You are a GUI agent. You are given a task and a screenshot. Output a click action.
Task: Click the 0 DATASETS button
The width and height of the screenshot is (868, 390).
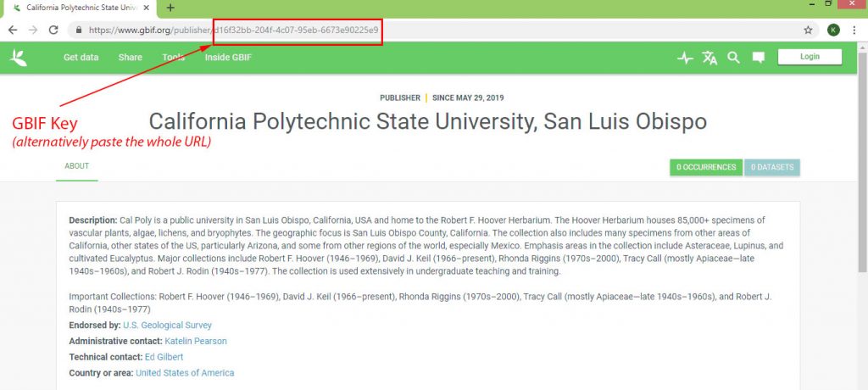coord(772,167)
